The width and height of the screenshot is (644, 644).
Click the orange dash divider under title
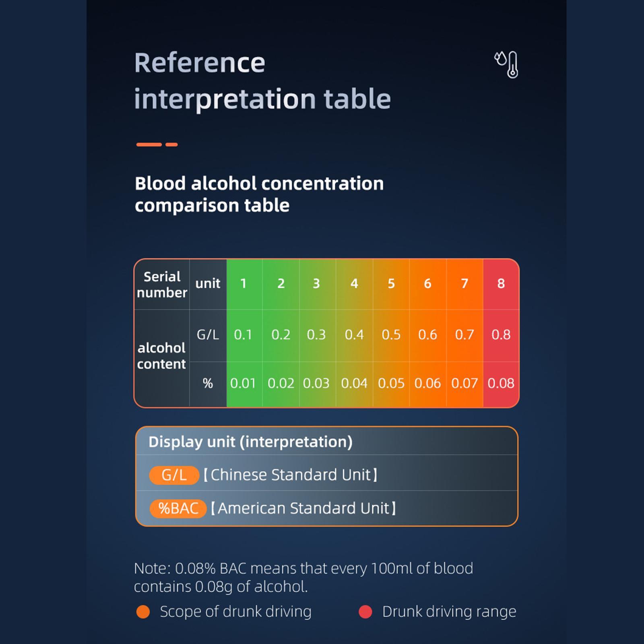click(x=157, y=144)
